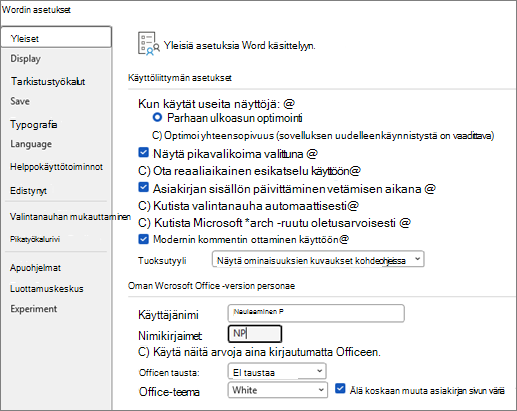Click the Wordin asetukset title text
The width and height of the screenshot is (517, 411).
point(36,10)
